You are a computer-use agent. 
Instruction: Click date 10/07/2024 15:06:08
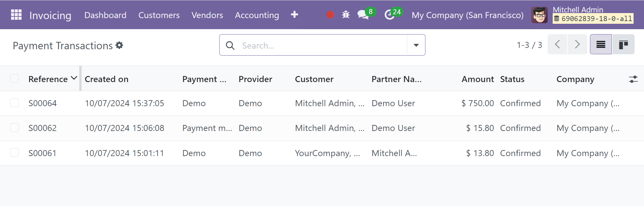(x=124, y=128)
